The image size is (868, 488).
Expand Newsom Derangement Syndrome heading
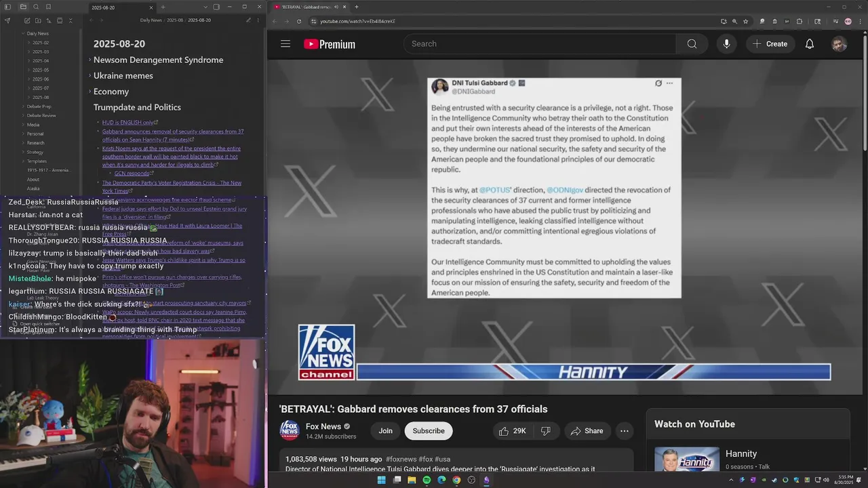pyautogui.click(x=90, y=60)
